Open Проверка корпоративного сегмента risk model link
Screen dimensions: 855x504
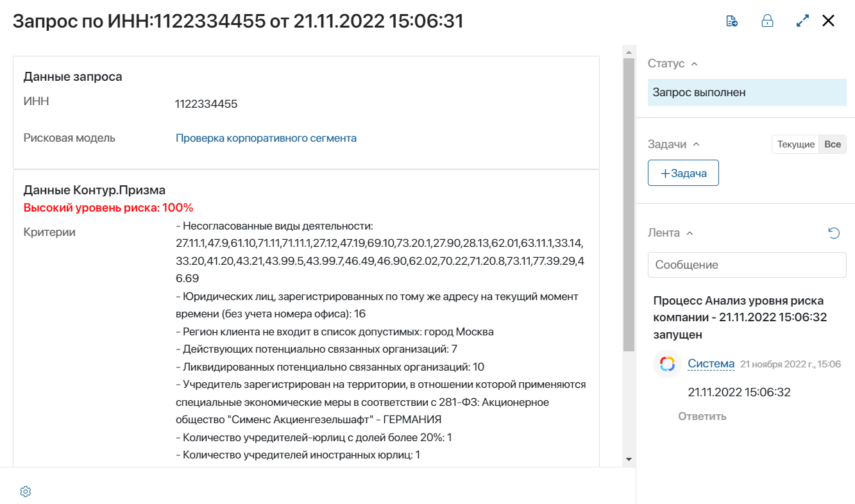266,138
